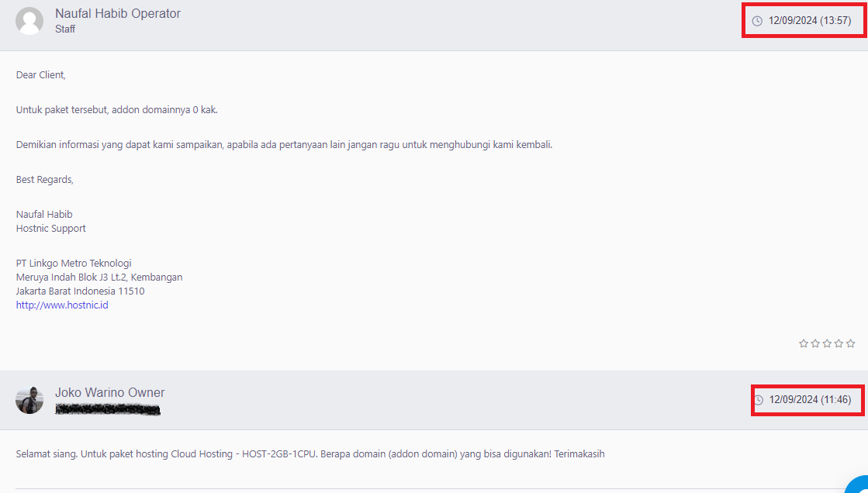Open the blue chat widget bubble
868x493 pixels.
[x=858, y=486]
